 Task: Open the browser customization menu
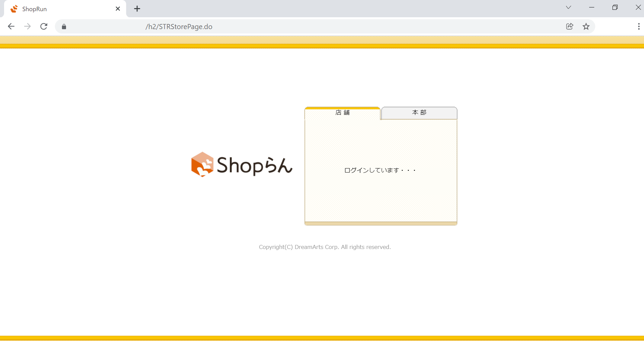click(x=639, y=26)
